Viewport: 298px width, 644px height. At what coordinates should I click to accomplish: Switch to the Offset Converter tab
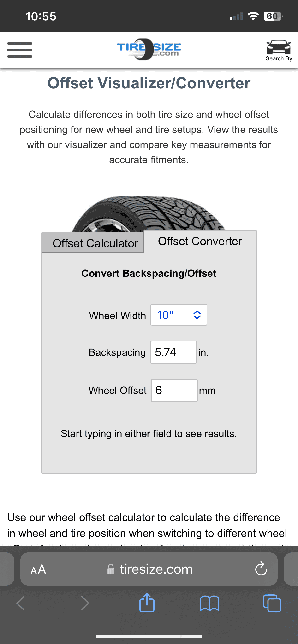click(x=200, y=241)
